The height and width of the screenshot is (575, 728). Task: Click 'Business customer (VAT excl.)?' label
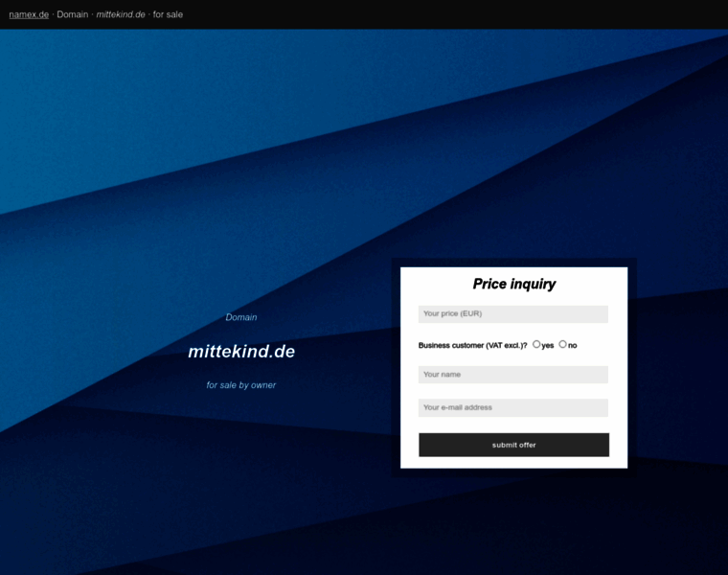point(472,346)
